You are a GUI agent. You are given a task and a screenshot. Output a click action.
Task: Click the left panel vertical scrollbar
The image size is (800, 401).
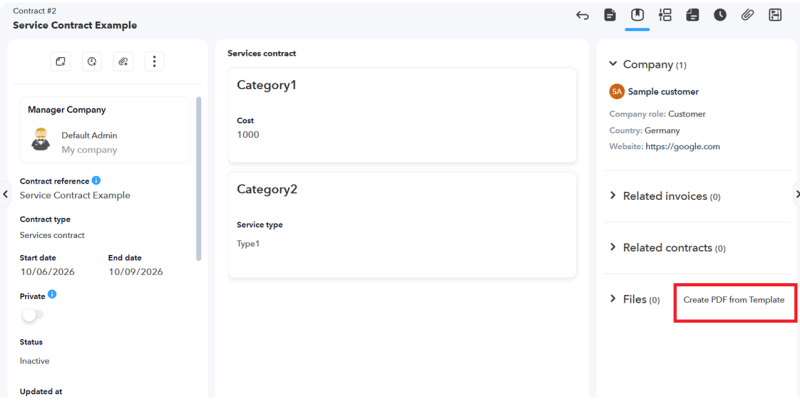(198, 179)
